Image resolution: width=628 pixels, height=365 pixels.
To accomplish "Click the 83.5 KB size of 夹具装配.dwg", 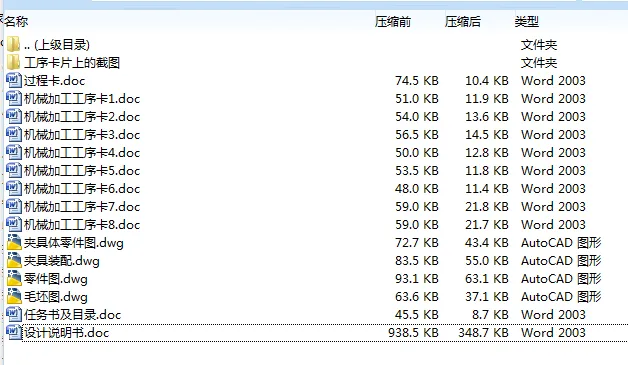I will tap(417, 260).
